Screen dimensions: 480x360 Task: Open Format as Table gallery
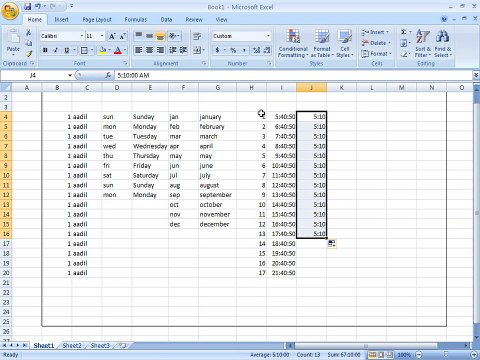click(x=322, y=43)
